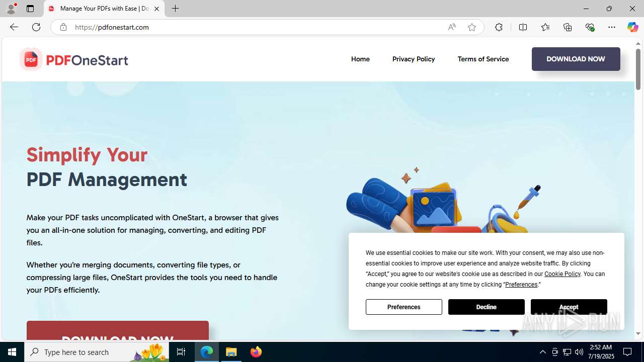Open Settings and more menu
Screen dimensions: 644x362
point(612,27)
